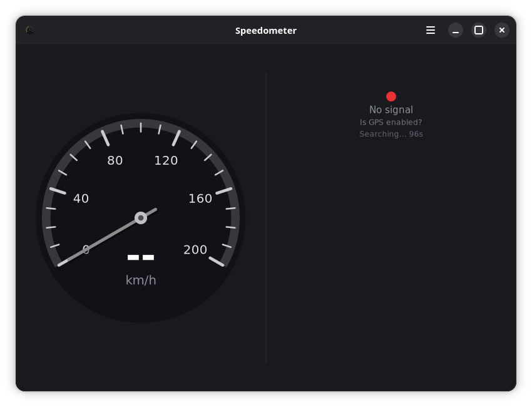Viewport: 532px width, 407px height.
Task: Click the speed readout dashes
Action: (x=140, y=257)
